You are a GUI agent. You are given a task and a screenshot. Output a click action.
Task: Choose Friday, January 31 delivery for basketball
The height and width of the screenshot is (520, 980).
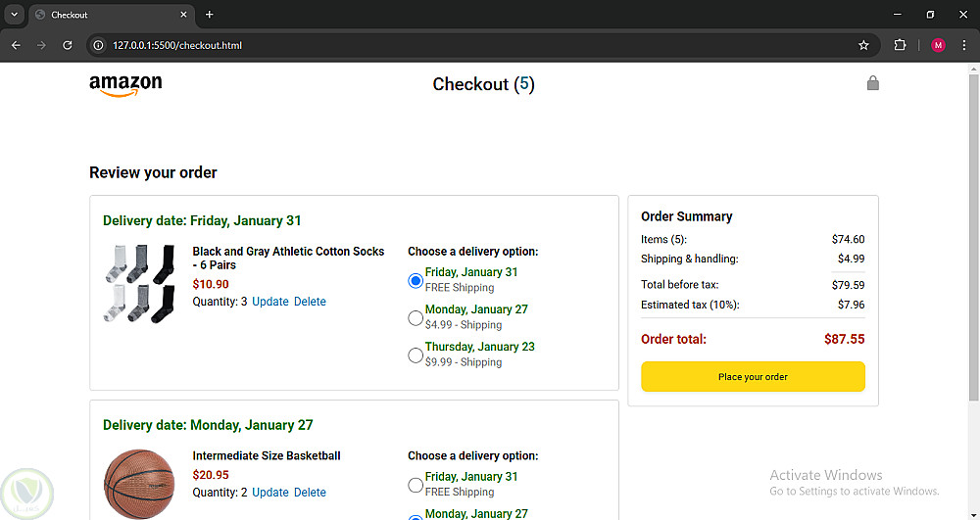(x=416, y=485)
